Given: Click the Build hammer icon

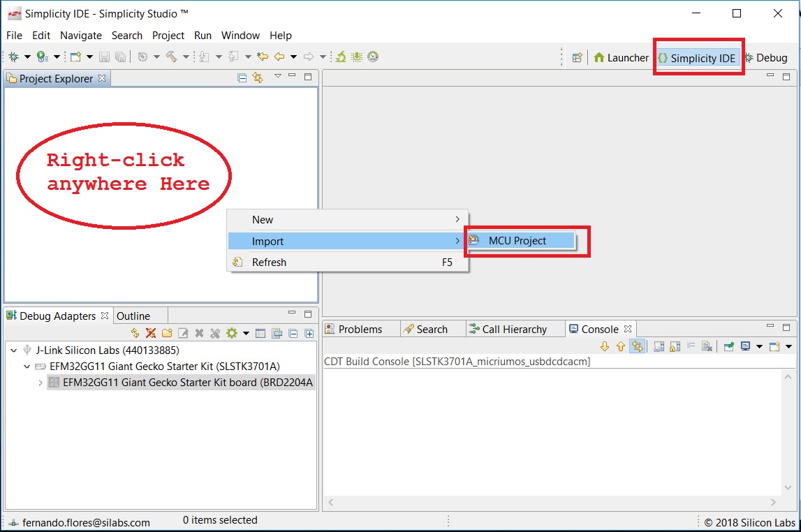Looking at the screenshot, I should 171,57.
